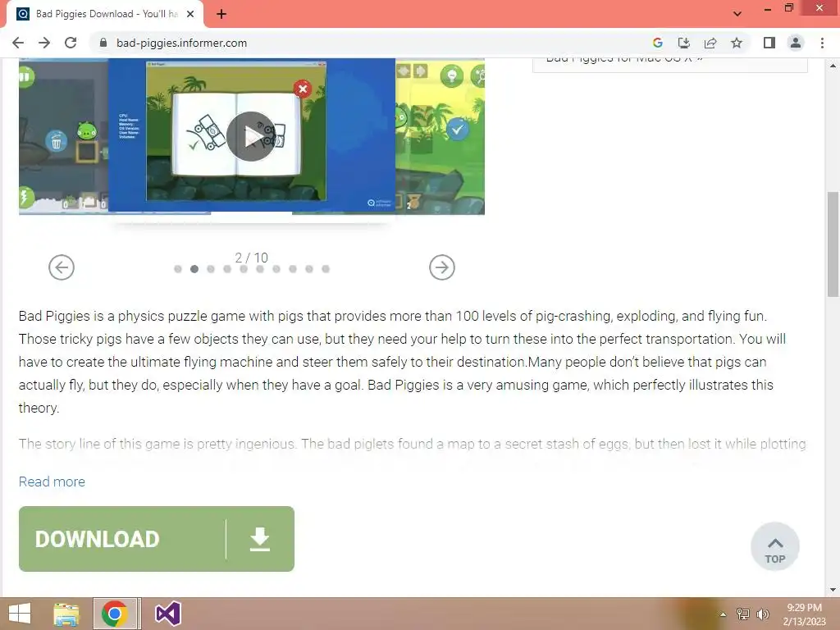Screen dimensions: 840x630
Task: Switch to Chrome in the taskbar
Action: point(115,614)
